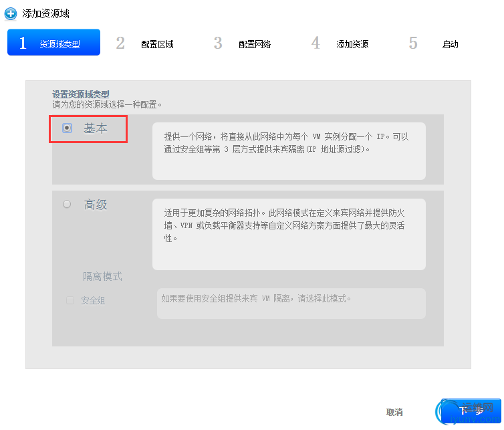Click the 安全组 isolation description box
504x430 pixels.
point(291,304)
